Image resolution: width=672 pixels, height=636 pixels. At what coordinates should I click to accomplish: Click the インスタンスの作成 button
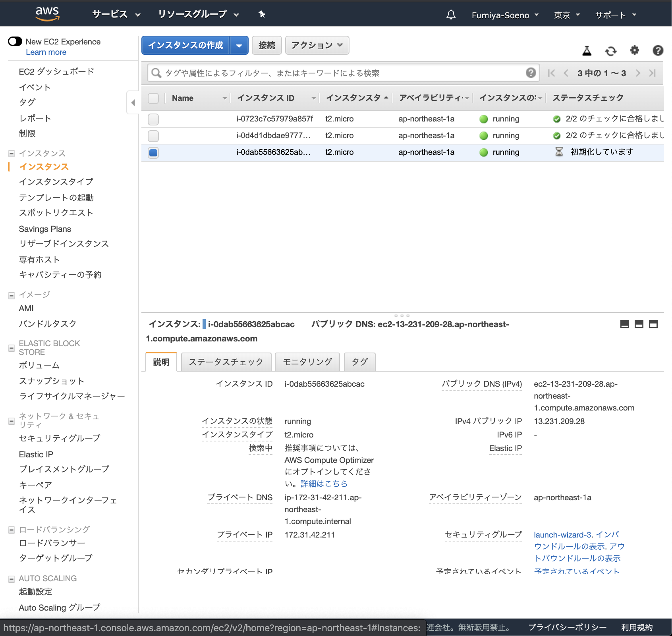(x=185, y=45)
